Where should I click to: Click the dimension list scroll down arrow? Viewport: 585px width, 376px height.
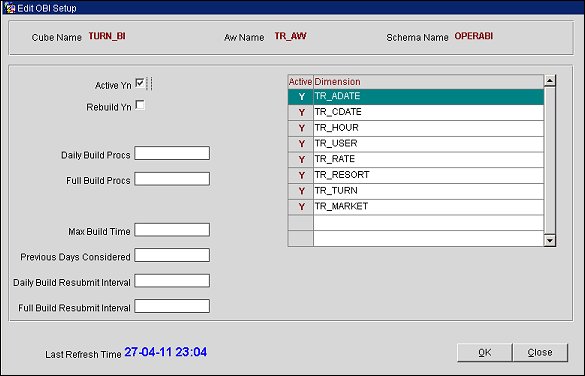550,241
